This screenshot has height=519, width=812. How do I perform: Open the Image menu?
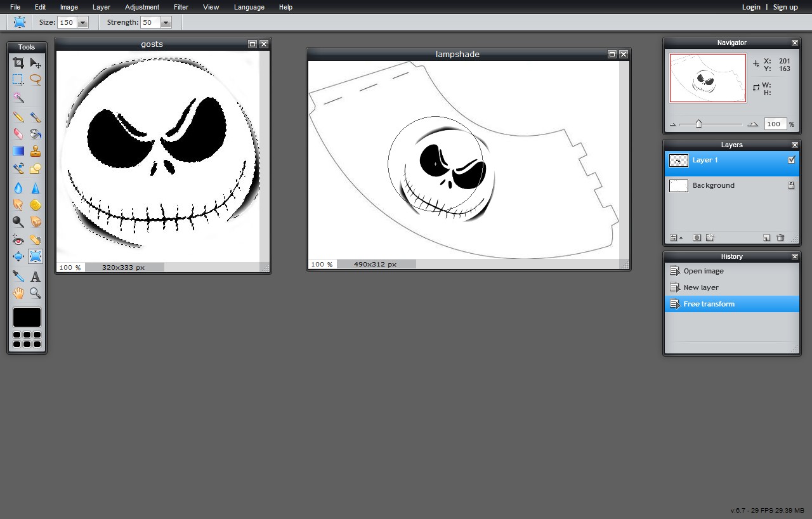coord(69,7)
